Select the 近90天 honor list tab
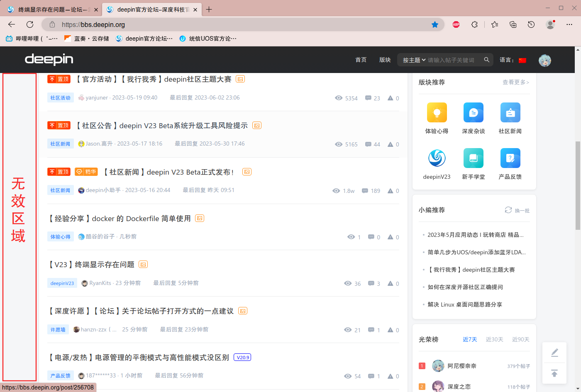 click(521, 339)
